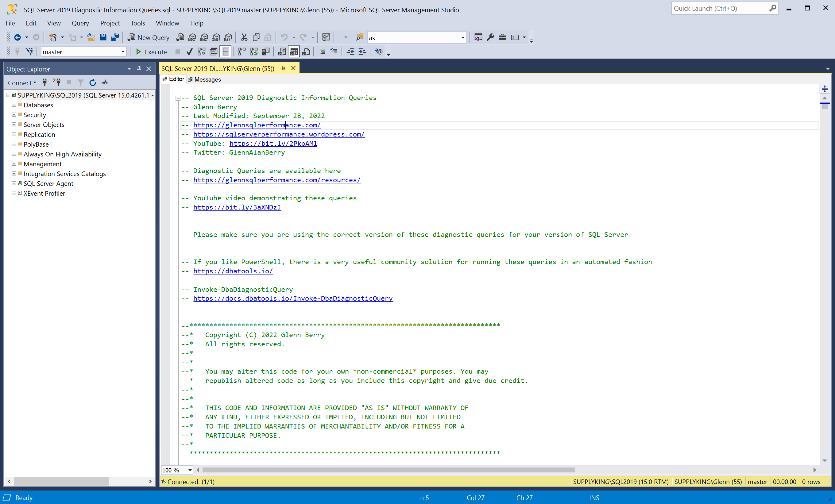Click Activity Monitor icon in Object Explorer
835x504 pixels.
point(105,83)
